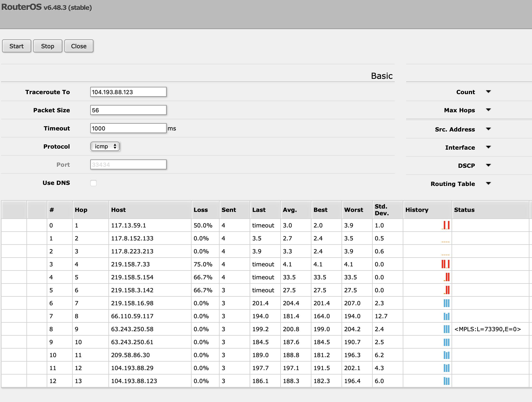Expand the Interface option arrow
The width and height of the screenshot is (532, 402).
tap(488, 147)
